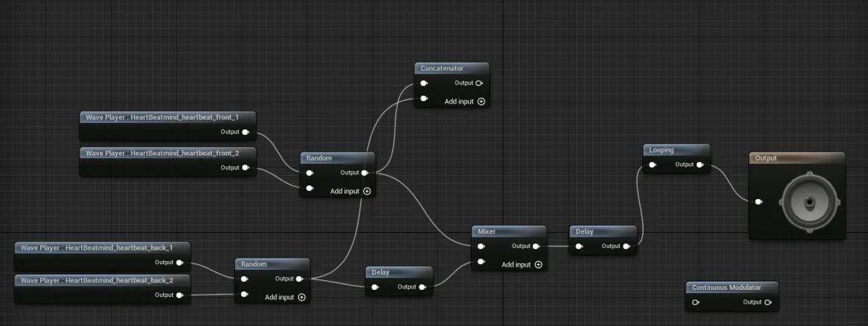This screenshot has width=868, height=326.
Task: Click the Mixer's second input pin
Action: pos(481,262)
